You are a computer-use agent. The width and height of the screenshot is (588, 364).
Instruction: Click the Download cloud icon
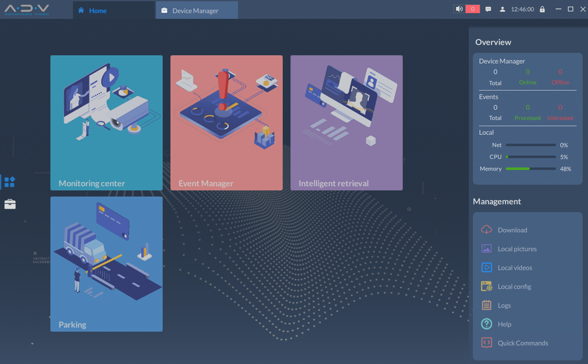click(486, 230)
